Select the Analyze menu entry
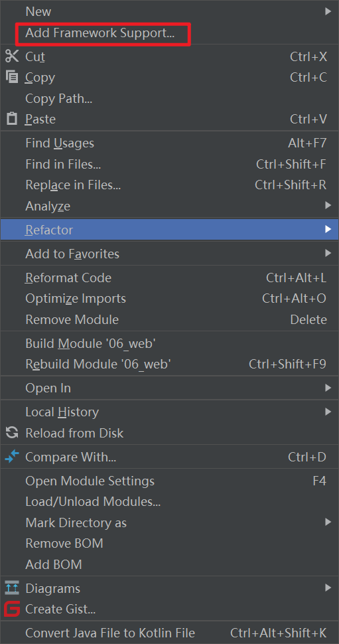This screenshot has width=339, height=644. point(170,206)
